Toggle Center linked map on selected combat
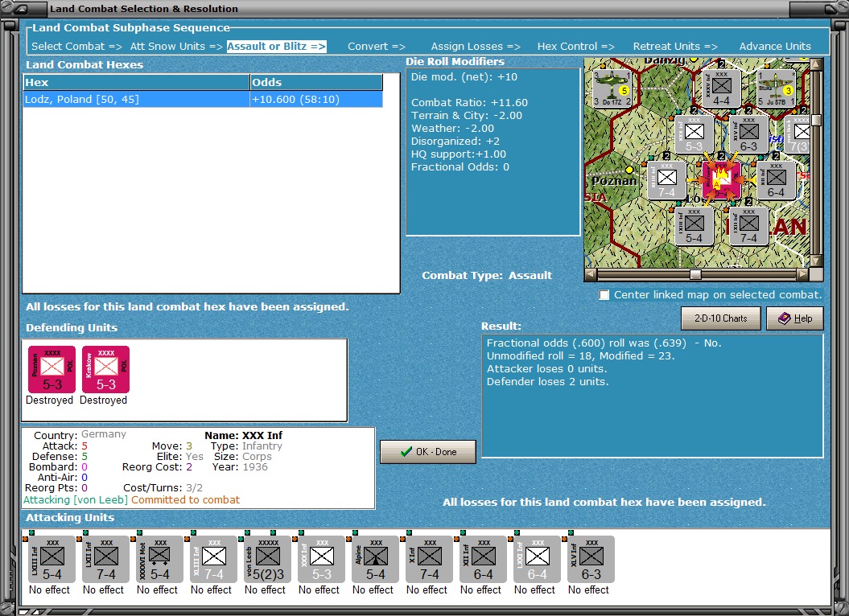The image size is (849, 616). pos(604,295)
